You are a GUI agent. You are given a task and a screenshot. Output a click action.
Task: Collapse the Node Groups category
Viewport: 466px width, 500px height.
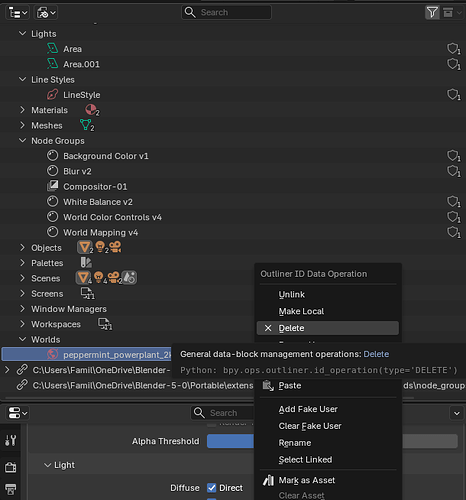pyautogui.click(x=22, y=141)
